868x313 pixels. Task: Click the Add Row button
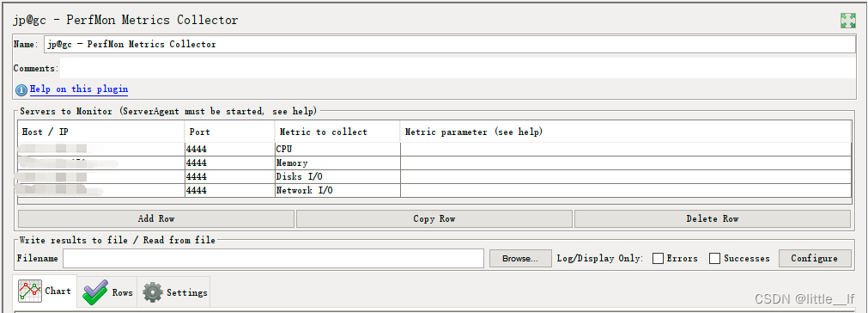click(156, 218)
